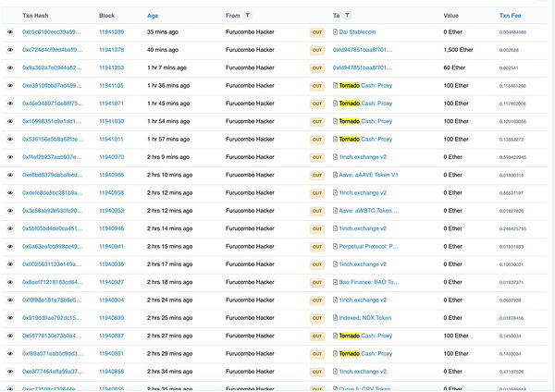Click eye icon in block 11940958 row
Image resolution: width=555 pixels, height=392 pixels.
click(x=10, y=193)
